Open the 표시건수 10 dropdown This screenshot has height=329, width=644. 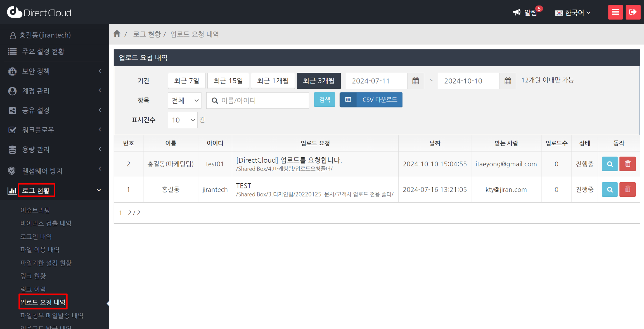(x=183, y=120)
